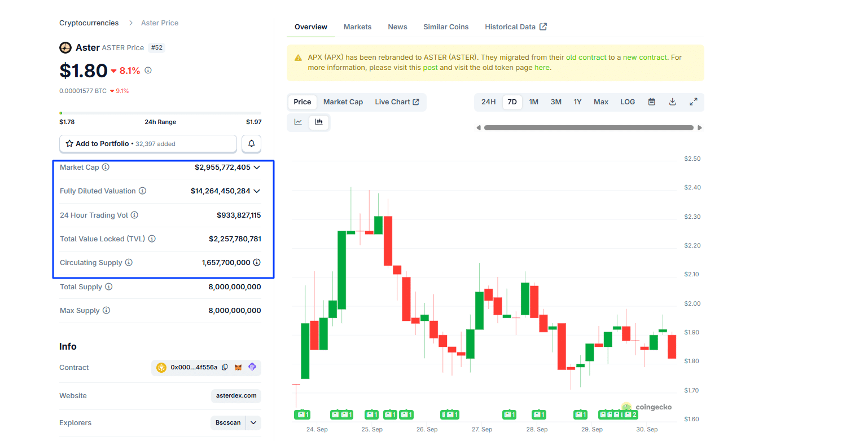Click the Total Value Locked info icon

point(152,239)
